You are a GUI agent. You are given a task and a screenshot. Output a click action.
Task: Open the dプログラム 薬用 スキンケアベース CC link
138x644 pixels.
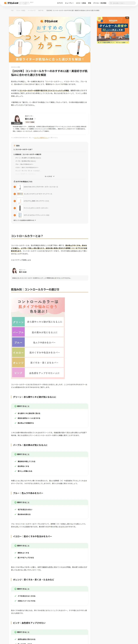pyautogui.click(x=36, y=201)
